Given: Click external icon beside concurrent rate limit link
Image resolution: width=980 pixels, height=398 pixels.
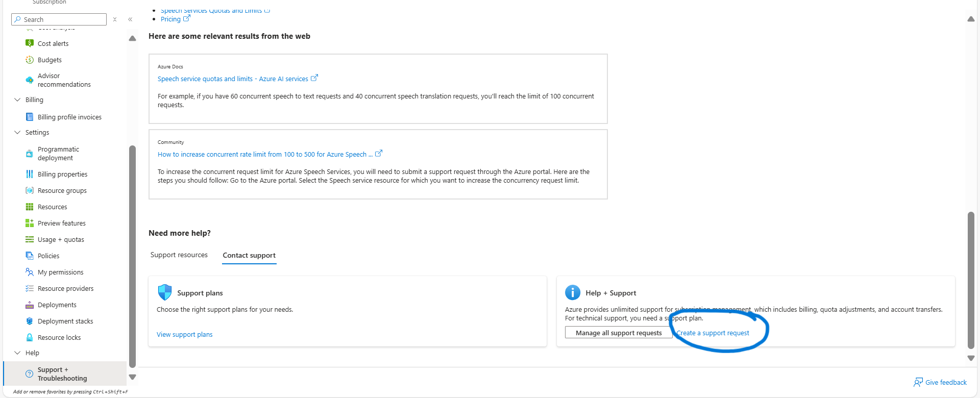Looking at the screenshot, I should click(x=379, y=154).
